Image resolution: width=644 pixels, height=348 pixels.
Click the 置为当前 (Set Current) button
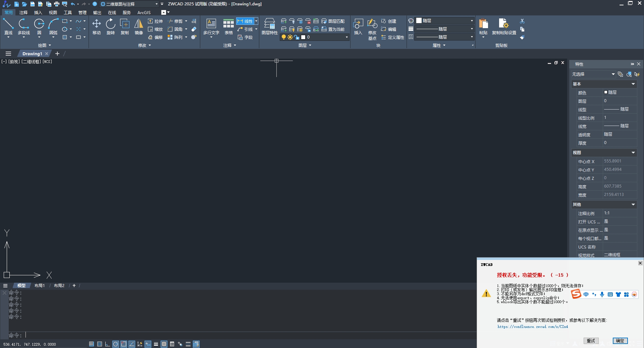333,29
